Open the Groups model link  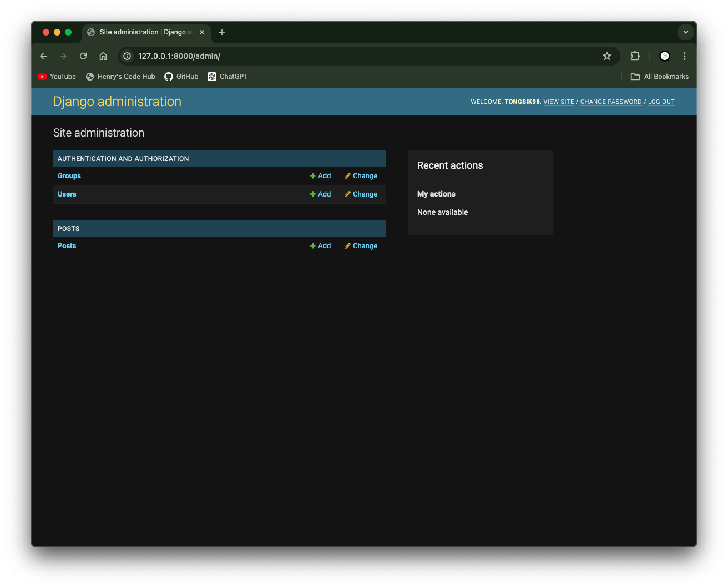pyautogui.click(x=69, y=176)
